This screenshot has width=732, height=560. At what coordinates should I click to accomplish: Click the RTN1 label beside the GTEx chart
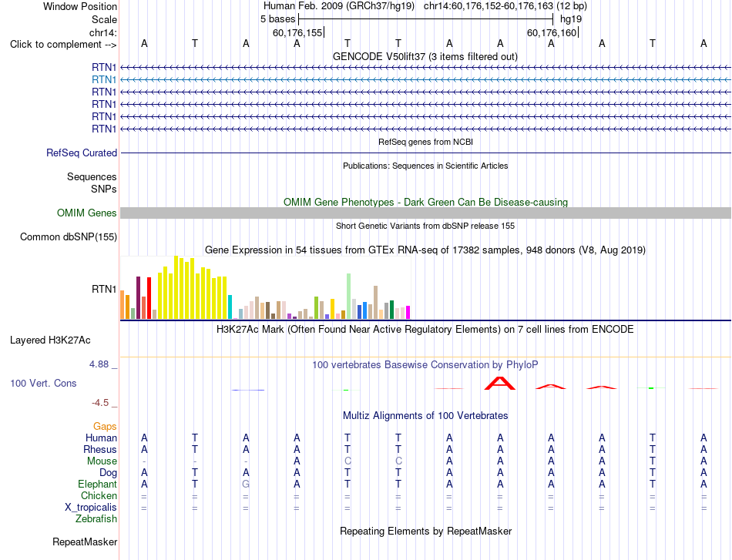pos(104,290)
